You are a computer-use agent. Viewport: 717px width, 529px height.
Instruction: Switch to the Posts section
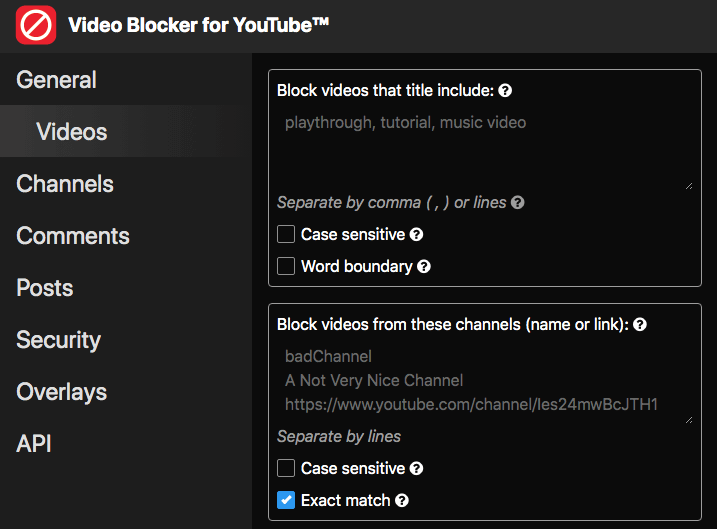(45, 288)
